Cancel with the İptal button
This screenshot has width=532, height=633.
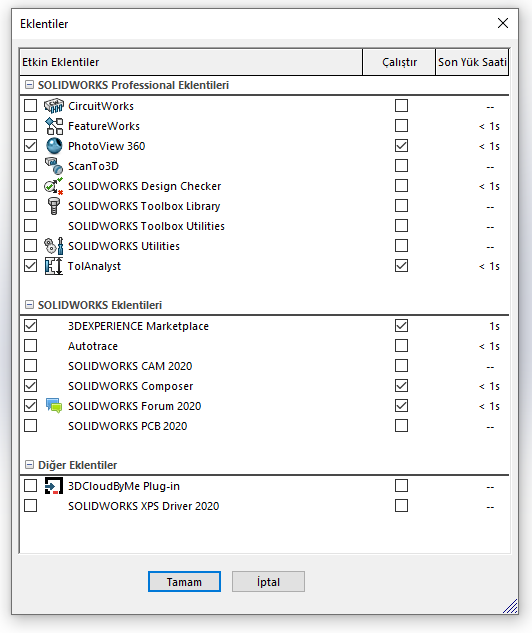point(268,582)
